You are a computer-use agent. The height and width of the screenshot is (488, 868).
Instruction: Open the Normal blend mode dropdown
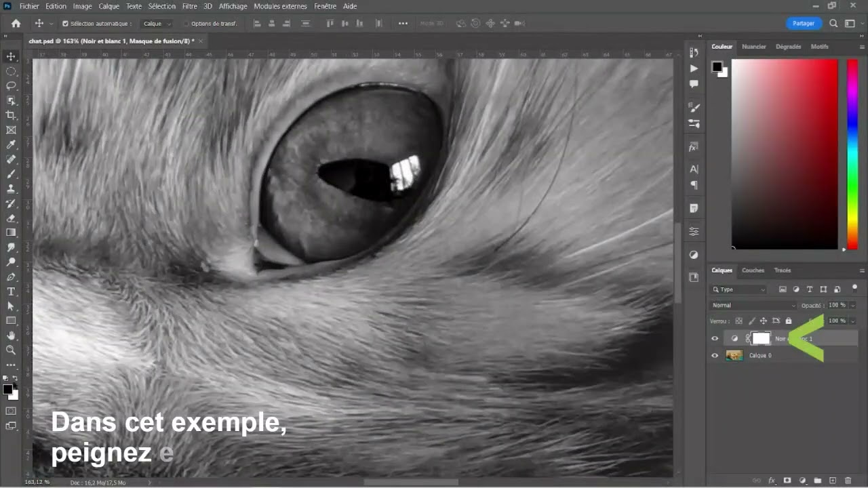pos(753,305)
